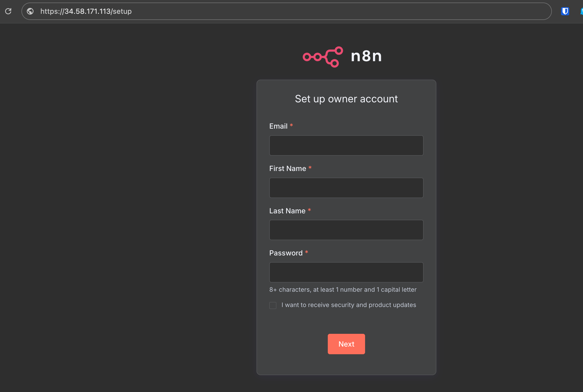Click into the Email input field
Screen dimensions: 583x392
[346, 145]
